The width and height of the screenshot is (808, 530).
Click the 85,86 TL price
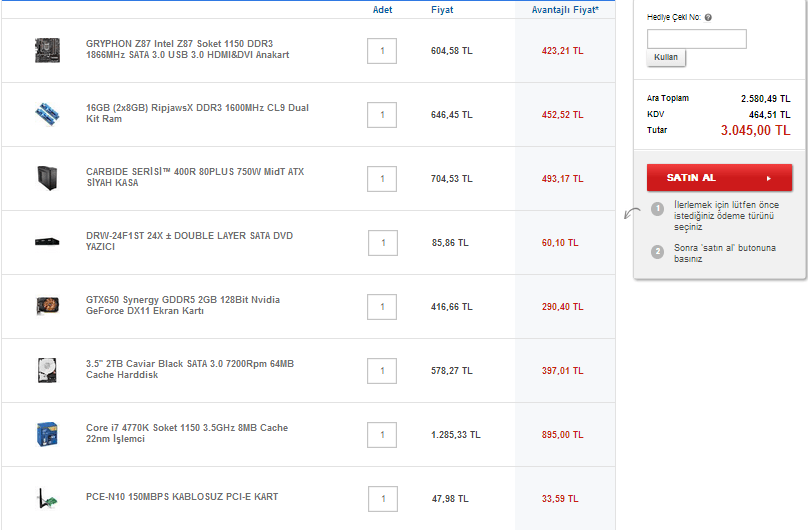(x=450, y=243)
